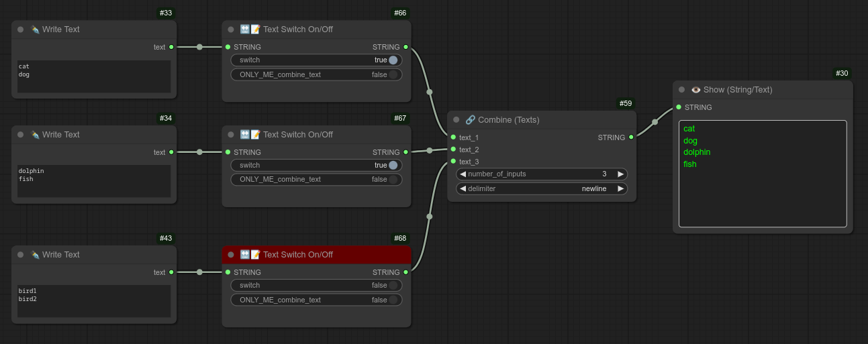Click the text output port of dolphin Write Text node
The image size is (868, 344).
171,152
